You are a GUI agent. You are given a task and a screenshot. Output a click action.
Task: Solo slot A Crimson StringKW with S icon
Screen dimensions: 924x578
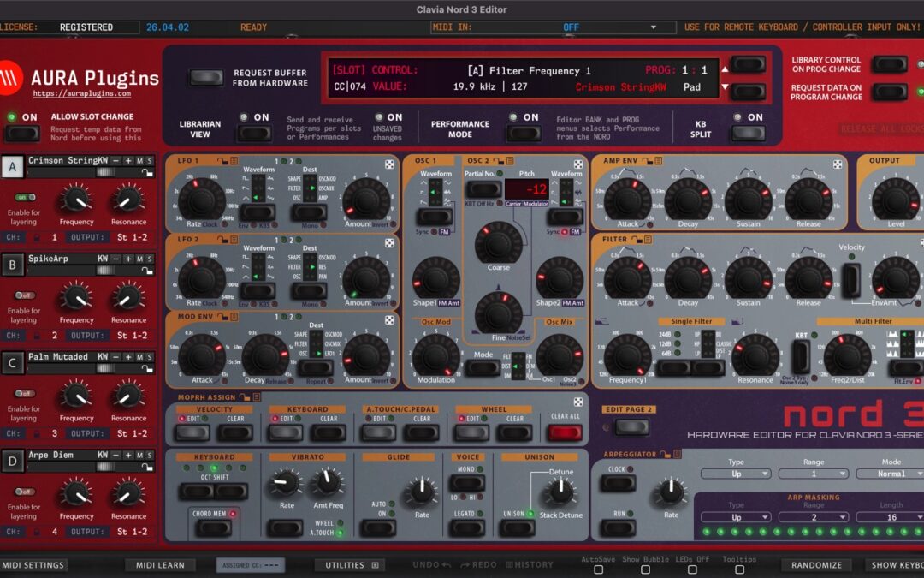pos(151,161)
